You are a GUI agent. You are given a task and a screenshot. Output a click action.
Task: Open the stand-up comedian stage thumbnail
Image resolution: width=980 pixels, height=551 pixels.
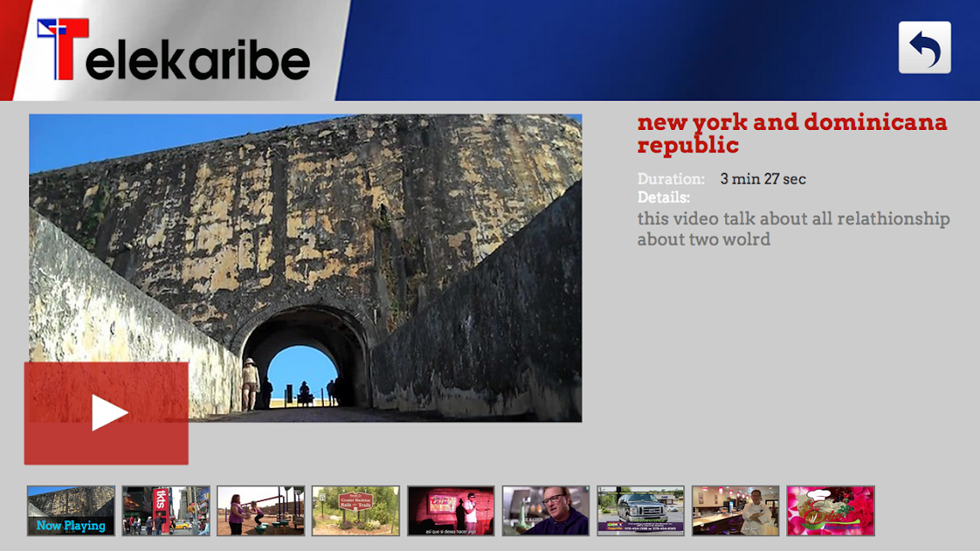(x=450, y=511)
